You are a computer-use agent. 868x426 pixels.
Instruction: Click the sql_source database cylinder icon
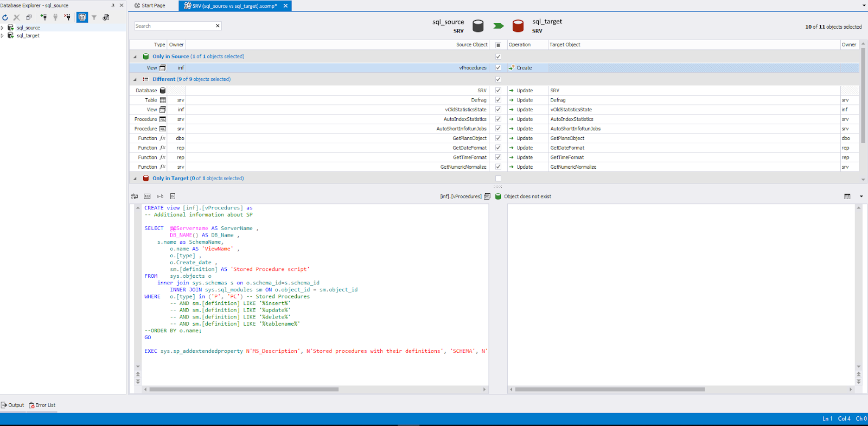pos(478,26)
